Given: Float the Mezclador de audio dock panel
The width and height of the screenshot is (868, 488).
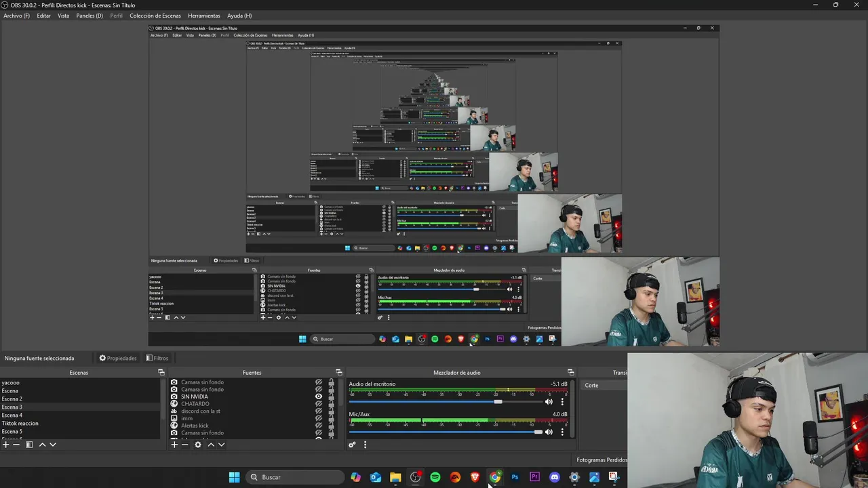Looking at the screenshot, I should point(571,372).
